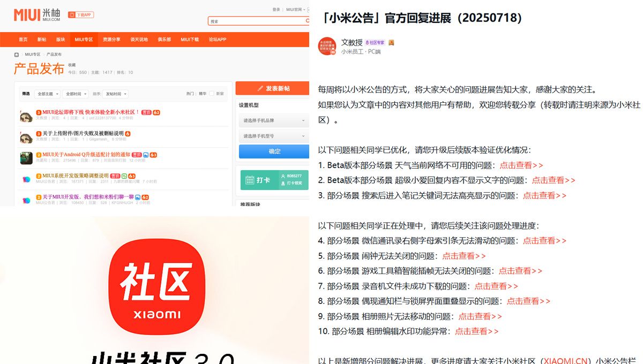Open the MIUI 10 avatar beside 关于MIUI开发版 thread
This screenshot has width=643, height=364.
[26, 200]
